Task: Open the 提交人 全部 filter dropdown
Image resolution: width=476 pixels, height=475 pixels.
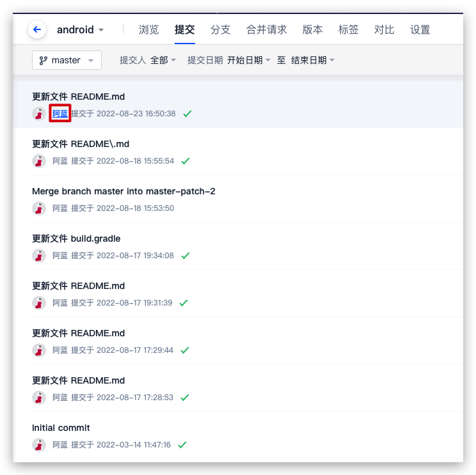Action: 148,60
